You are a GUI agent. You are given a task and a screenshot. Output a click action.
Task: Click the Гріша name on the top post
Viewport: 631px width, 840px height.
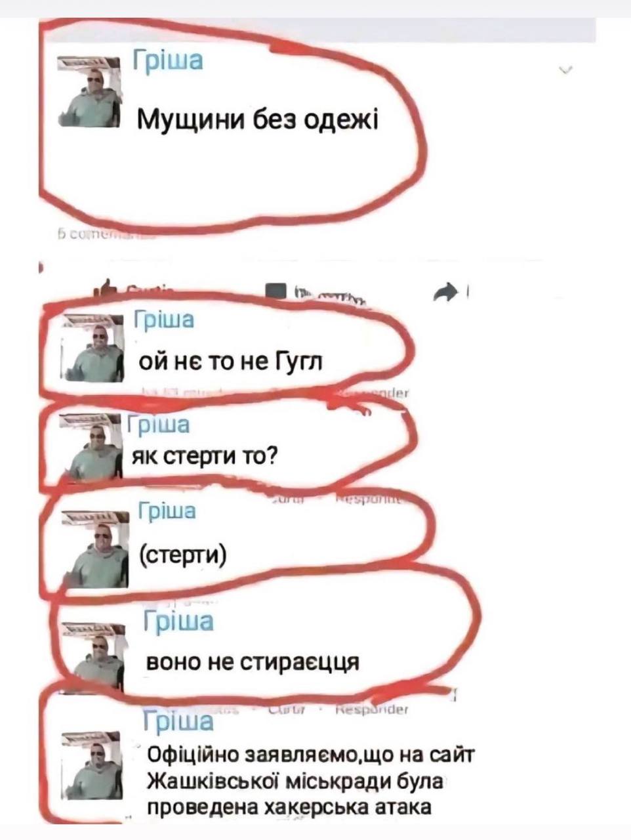tap(168, 60)
